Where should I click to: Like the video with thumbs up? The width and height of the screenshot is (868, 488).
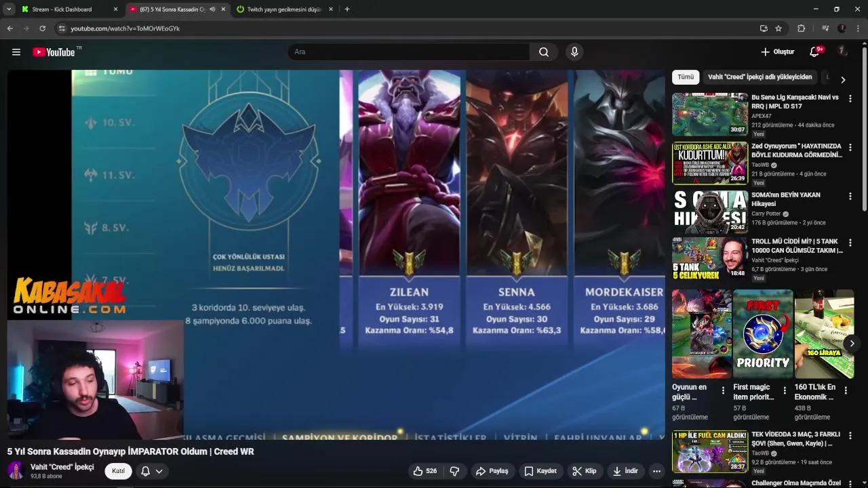pos(425,471)
